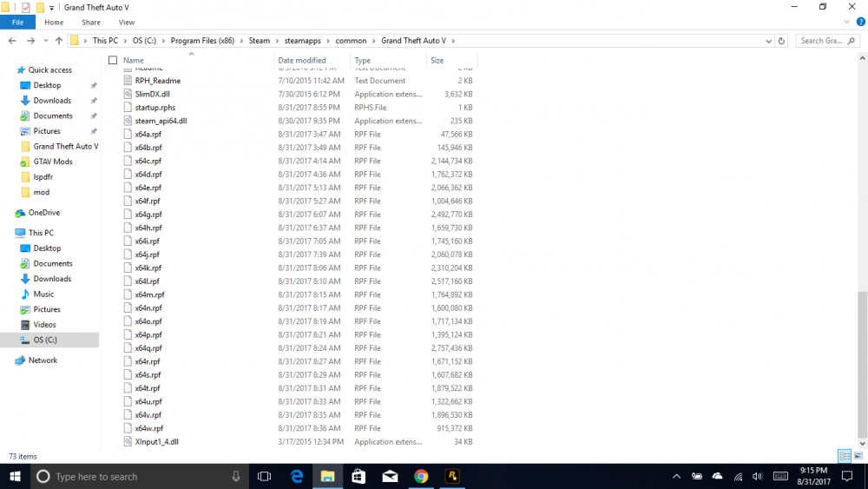
Task: Expand the chevron after Steam in path
Action: coord(277,41)
